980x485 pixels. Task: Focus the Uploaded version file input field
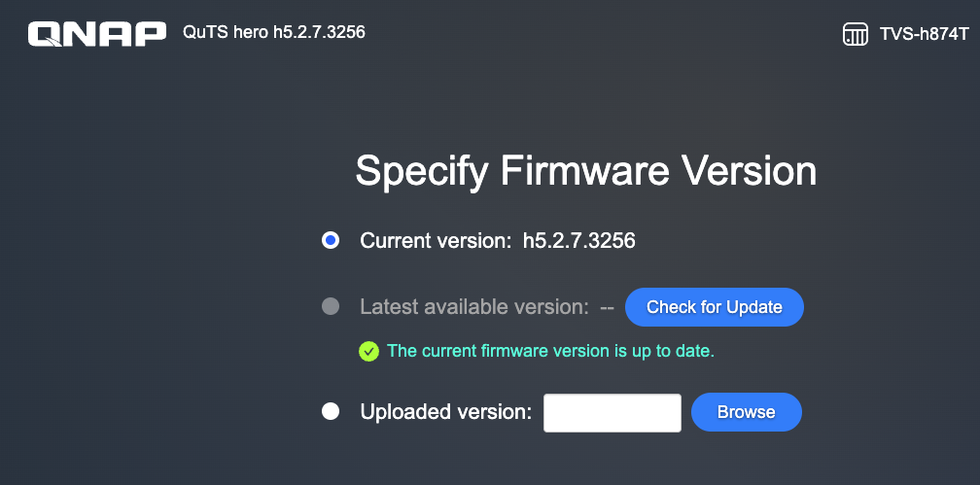[x=612, y=412]
